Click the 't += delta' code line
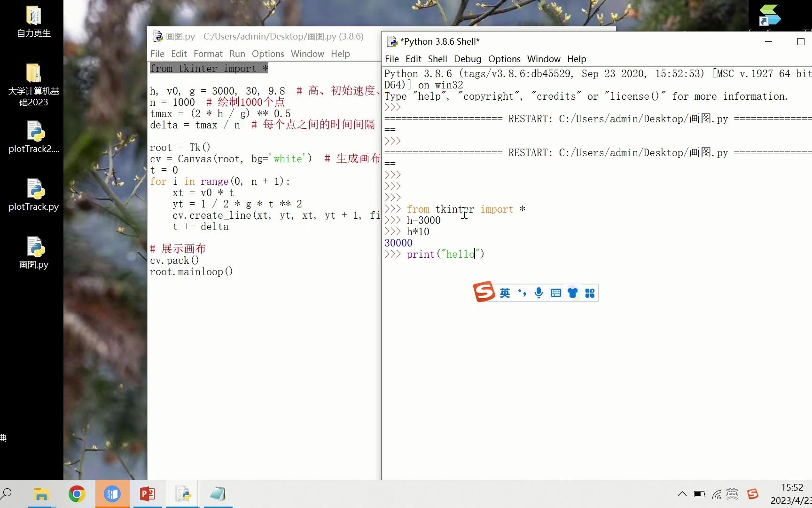Viewport: 812px width, 508px height. coord(201,227)
